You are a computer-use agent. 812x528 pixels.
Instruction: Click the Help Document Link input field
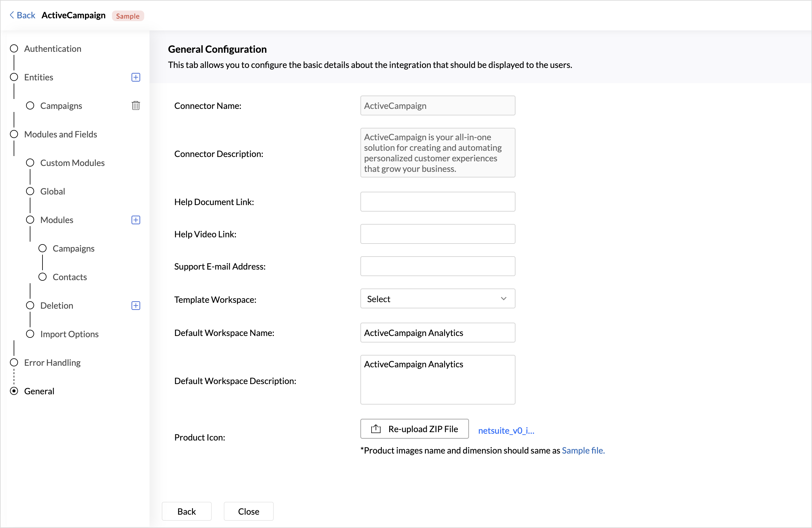(437, 202)
